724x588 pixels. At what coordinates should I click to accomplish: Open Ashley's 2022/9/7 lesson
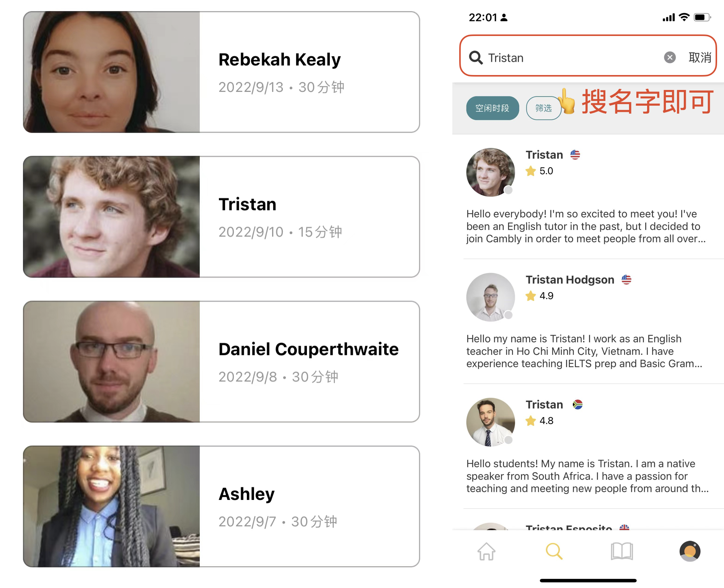pos(221,506)
